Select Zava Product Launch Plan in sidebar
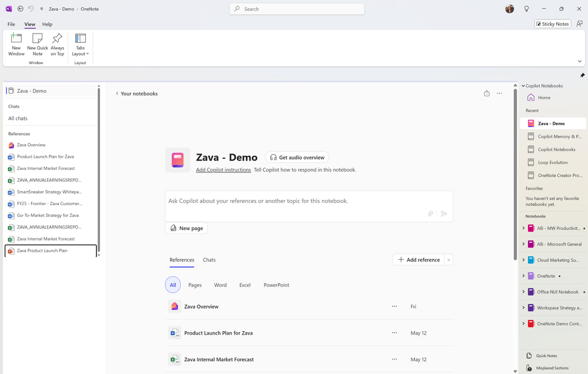This screenshot has width=588, height=374. pyautogui.click(x=51, y=251)
